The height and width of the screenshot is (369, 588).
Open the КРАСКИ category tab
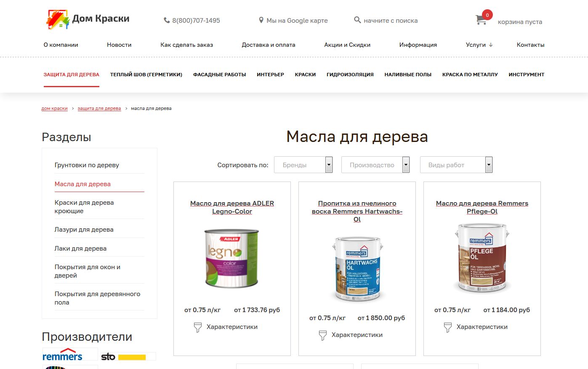305,75
